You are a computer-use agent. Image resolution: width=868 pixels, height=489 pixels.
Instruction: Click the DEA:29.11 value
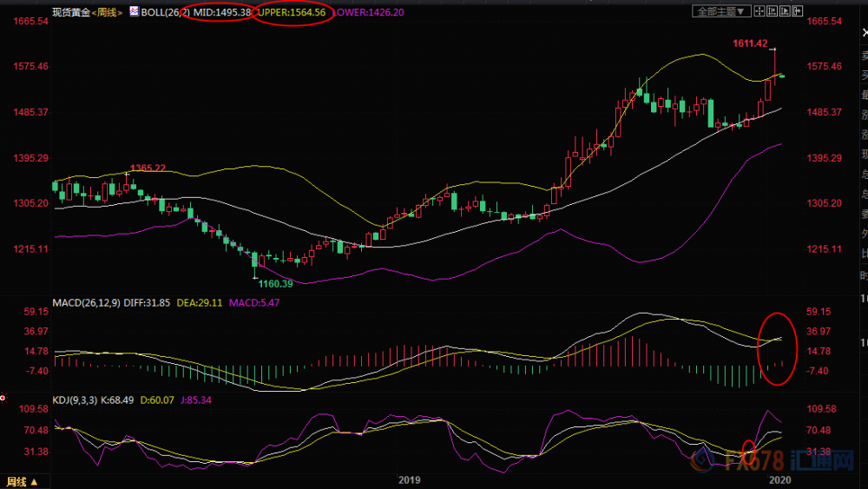[x=200, y=303]
